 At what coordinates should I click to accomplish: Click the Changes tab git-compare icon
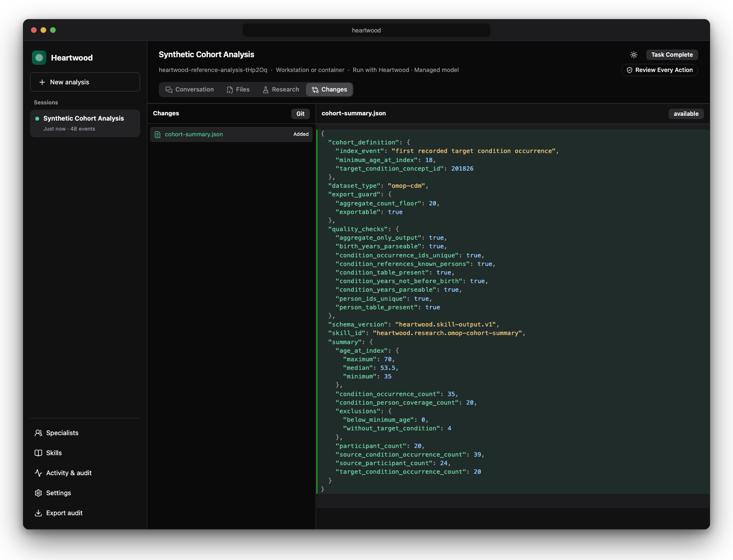[x=315, y=90]
